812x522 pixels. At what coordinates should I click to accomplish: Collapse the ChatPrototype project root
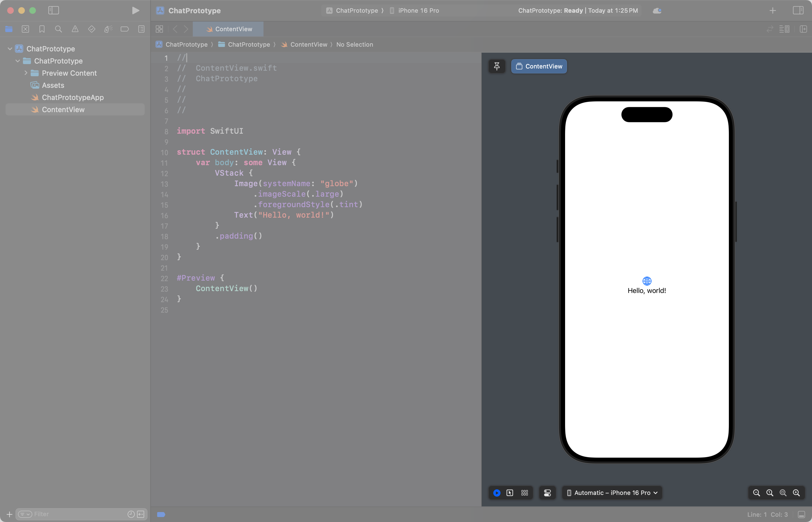[x=10, y=49]
